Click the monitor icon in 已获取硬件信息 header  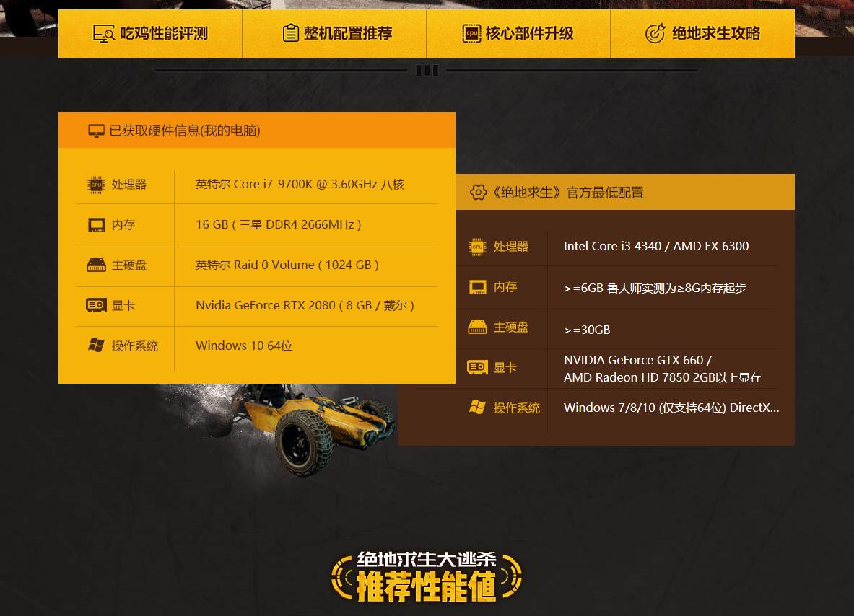click(95, 131)
